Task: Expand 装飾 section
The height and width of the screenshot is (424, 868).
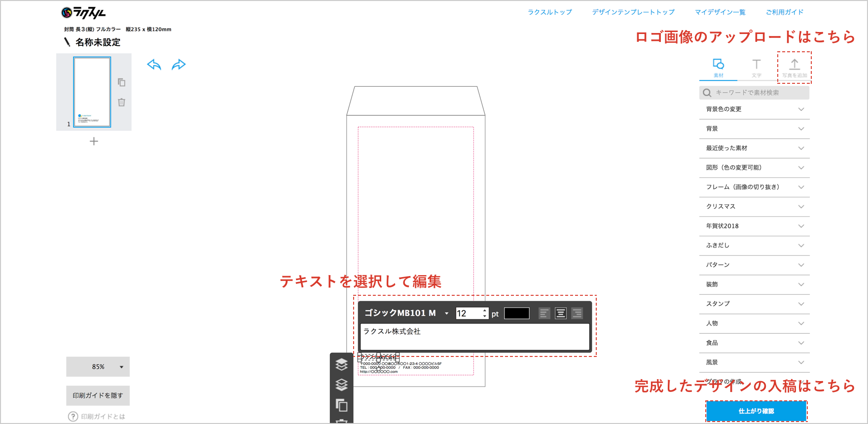Action: (x=754, y=284)
